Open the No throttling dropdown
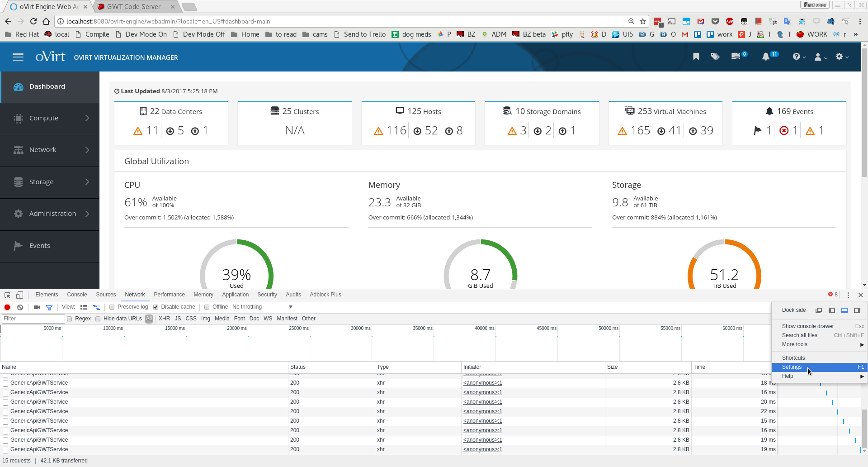The height and width of the screenshot is (467, 868). [x=262, y=307]
